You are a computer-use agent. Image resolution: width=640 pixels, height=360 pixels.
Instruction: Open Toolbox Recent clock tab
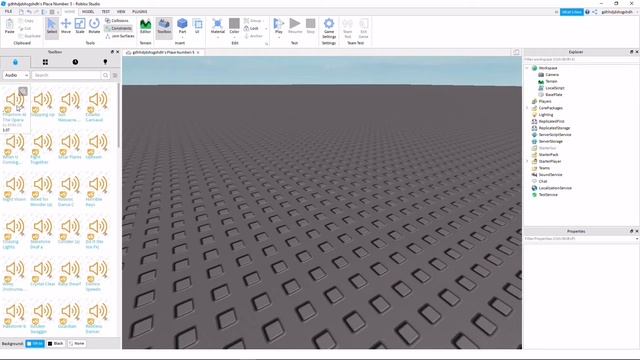(x=75, y=62)
